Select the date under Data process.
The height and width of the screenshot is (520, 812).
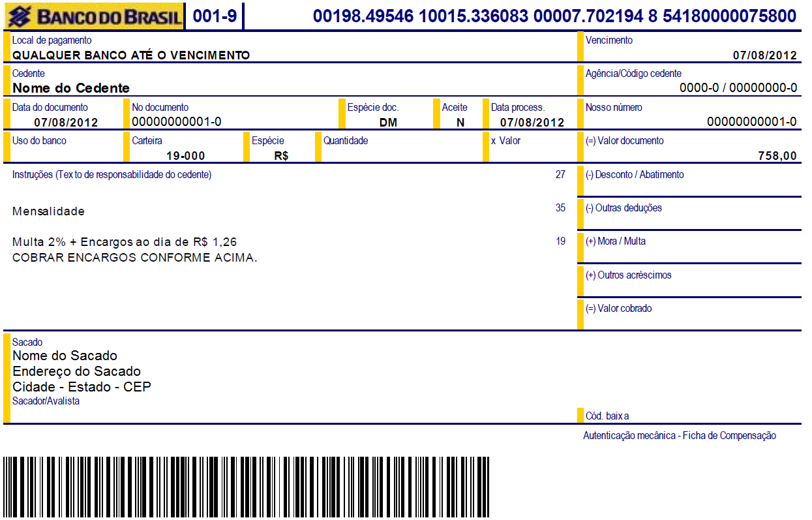click(532, 122)
